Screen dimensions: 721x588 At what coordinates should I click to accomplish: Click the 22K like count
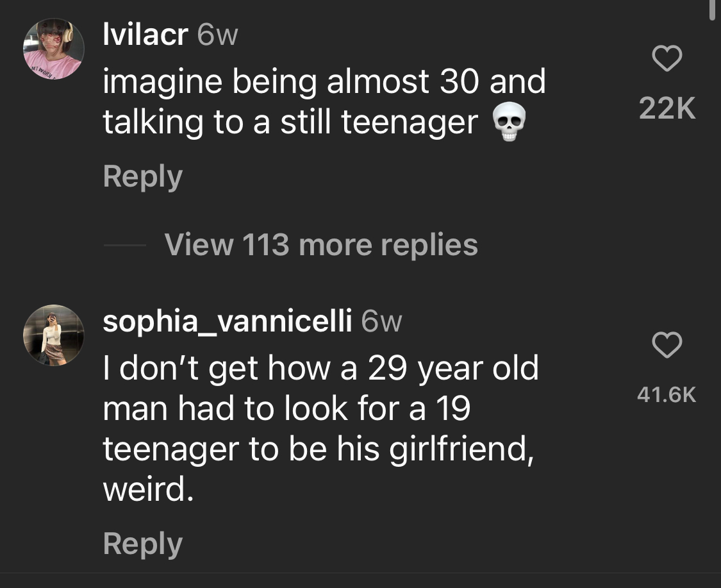pos(667,108)
